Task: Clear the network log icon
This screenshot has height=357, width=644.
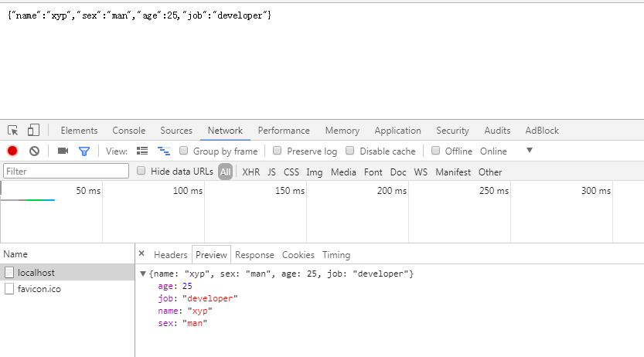Action: click(35, 151)
